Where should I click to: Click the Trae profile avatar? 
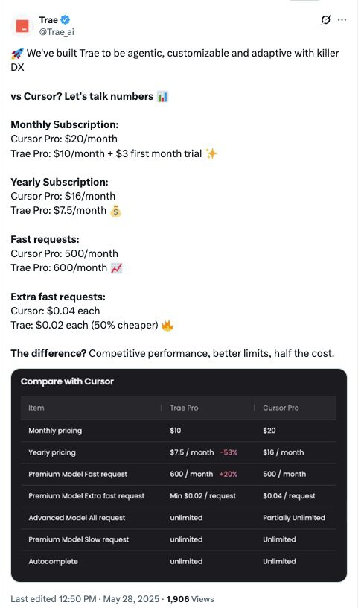tap(22, 26)
